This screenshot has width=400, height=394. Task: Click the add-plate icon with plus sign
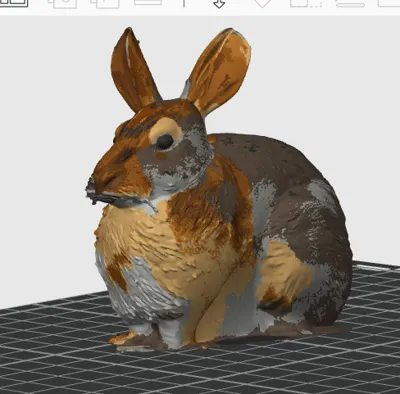(x=105, y=3)
